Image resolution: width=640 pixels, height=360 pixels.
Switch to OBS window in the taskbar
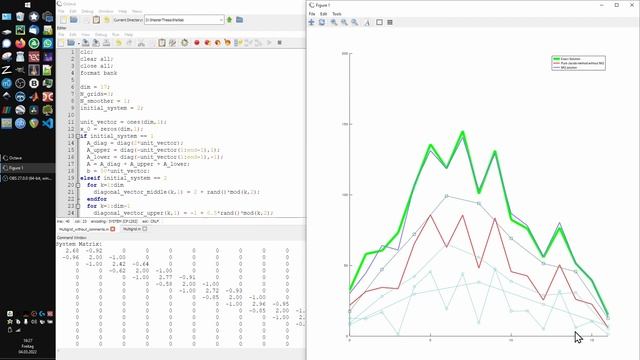(x=27, y=178)
